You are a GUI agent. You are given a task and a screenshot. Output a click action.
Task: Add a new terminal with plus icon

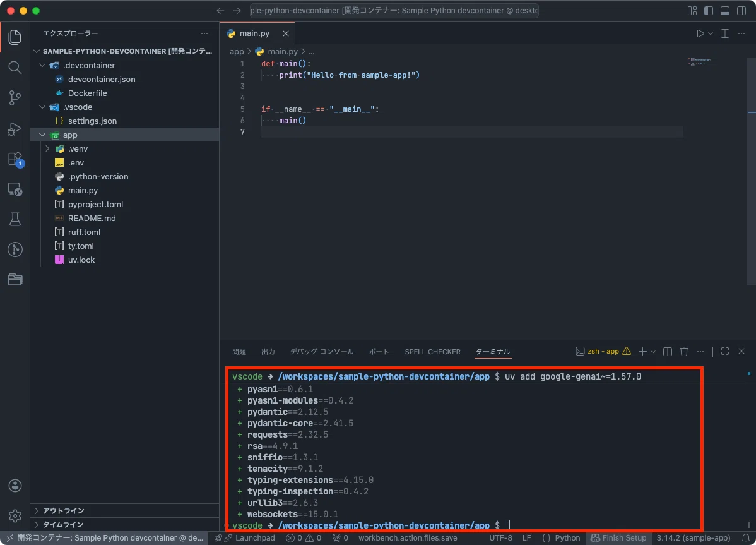click(x=642, y=352)
